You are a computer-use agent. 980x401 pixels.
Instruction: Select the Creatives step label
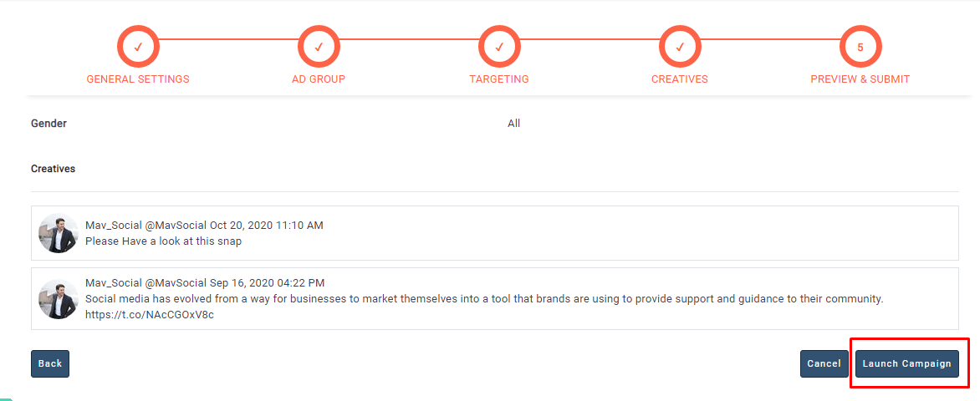pyautogui.click(x=680, y=79)
